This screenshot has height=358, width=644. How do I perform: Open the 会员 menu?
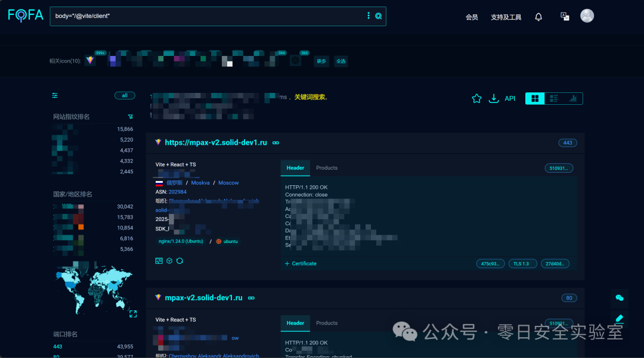pos(472,17)
